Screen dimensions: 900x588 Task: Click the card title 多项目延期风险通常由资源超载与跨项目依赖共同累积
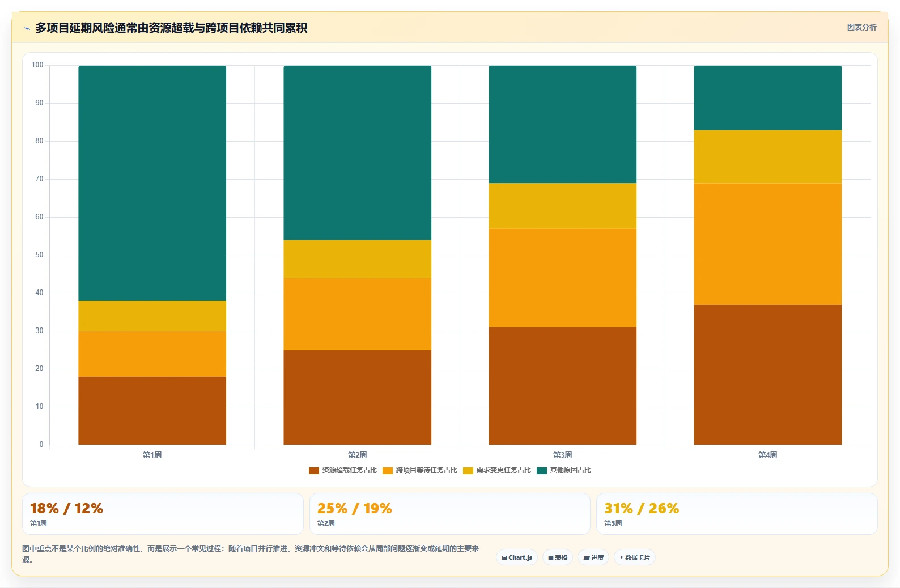click(171, 28)
